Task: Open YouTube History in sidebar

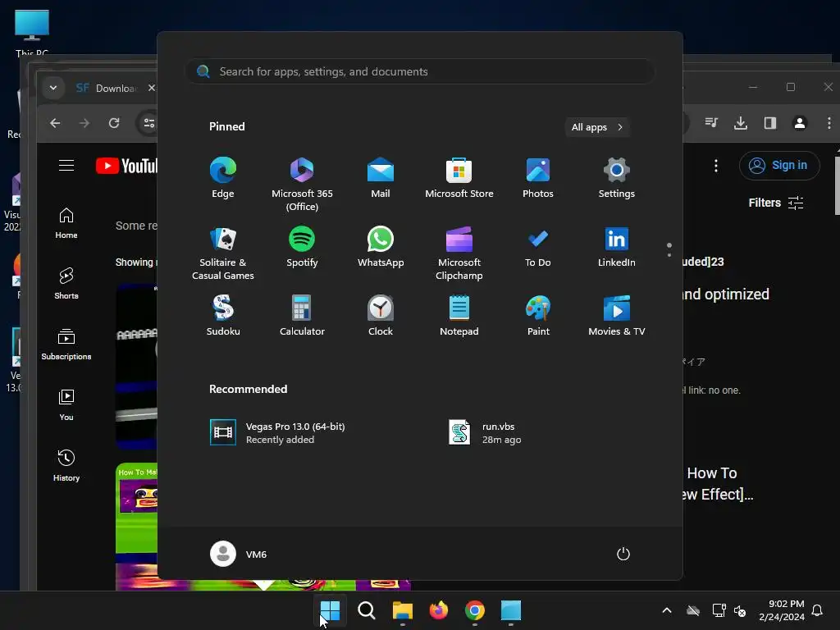Action: (66, 465)
